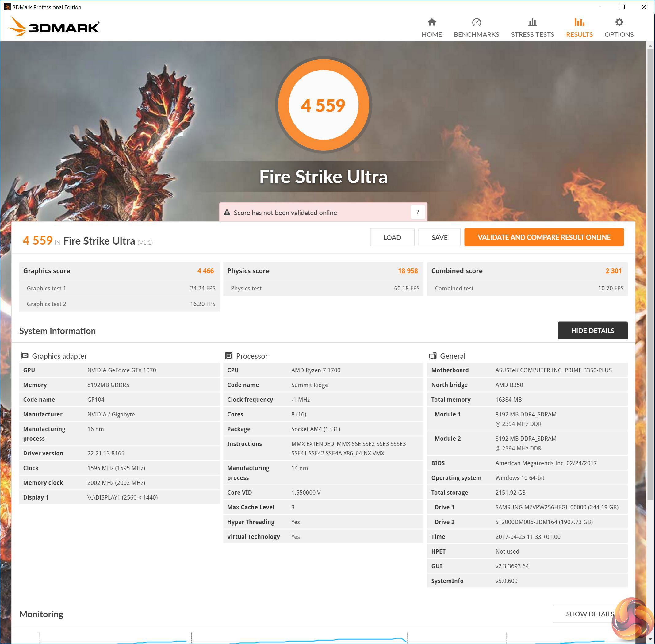Click the Stress Tests bar chart icon

pyautogui.click(x=532, y=22)
